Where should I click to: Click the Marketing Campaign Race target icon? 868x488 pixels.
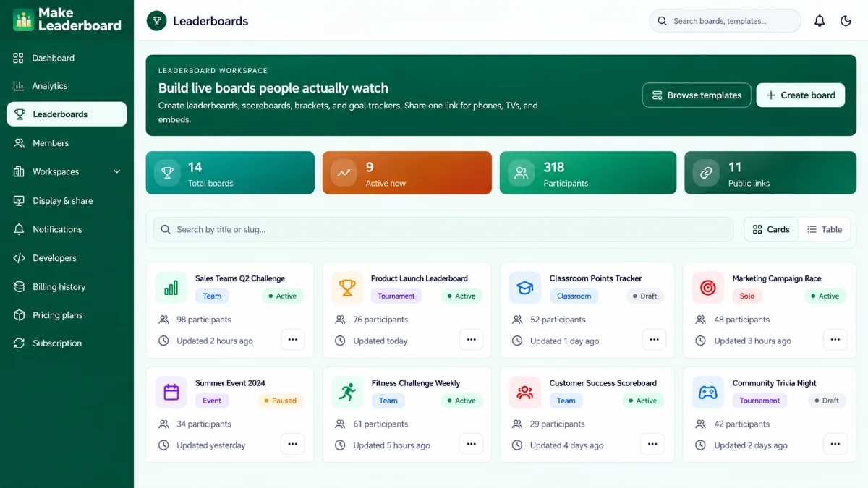707,288
